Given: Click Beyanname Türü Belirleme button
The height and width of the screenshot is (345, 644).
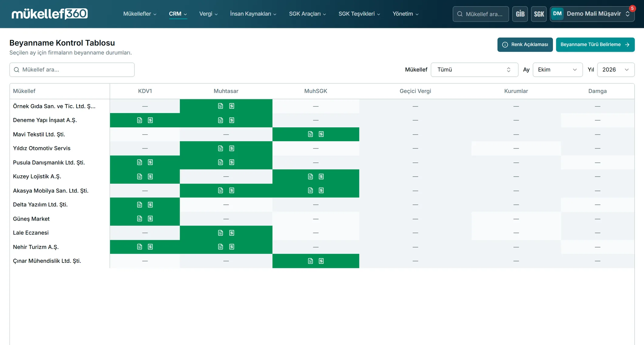Looking at the screenshot, I should [x=595, y=45].
